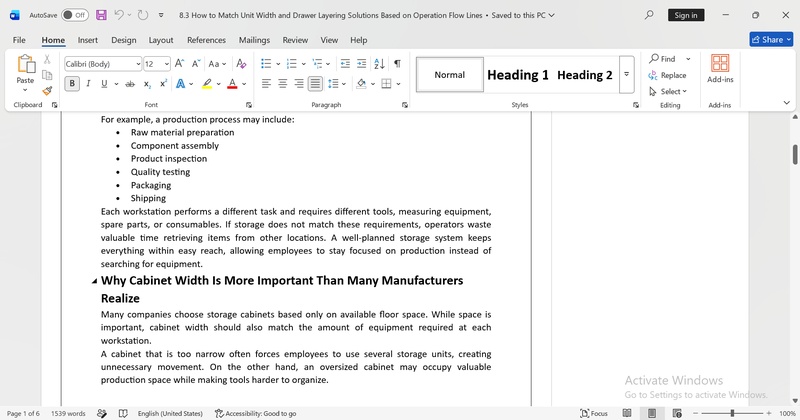Align text right
Image resolution: width=800 pixels, height=420 pixels.
[298, 84]
